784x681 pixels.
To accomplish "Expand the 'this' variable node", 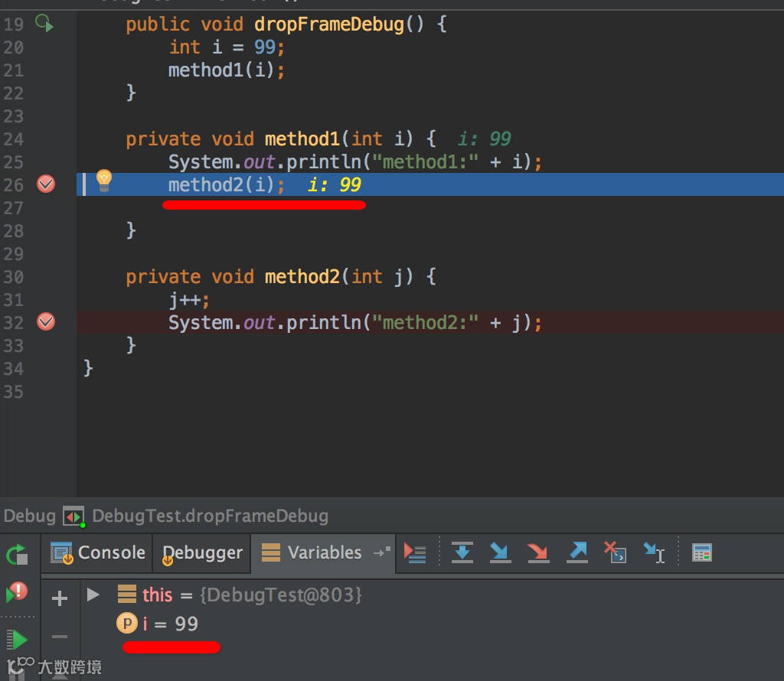I will 93,595.
